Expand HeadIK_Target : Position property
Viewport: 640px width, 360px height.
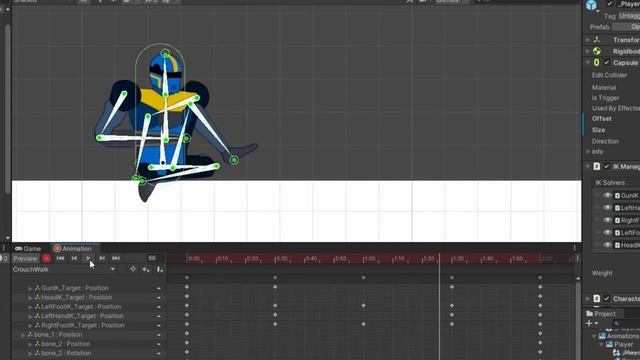30,298
